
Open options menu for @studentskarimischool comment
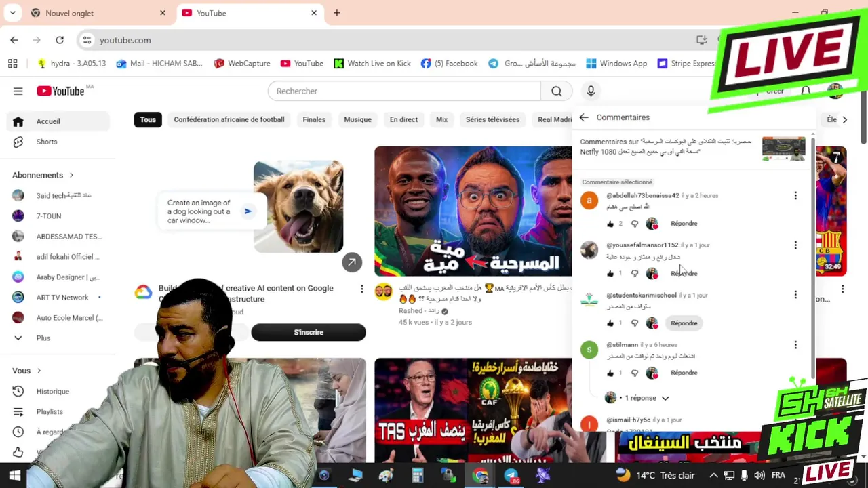(795, 295)
